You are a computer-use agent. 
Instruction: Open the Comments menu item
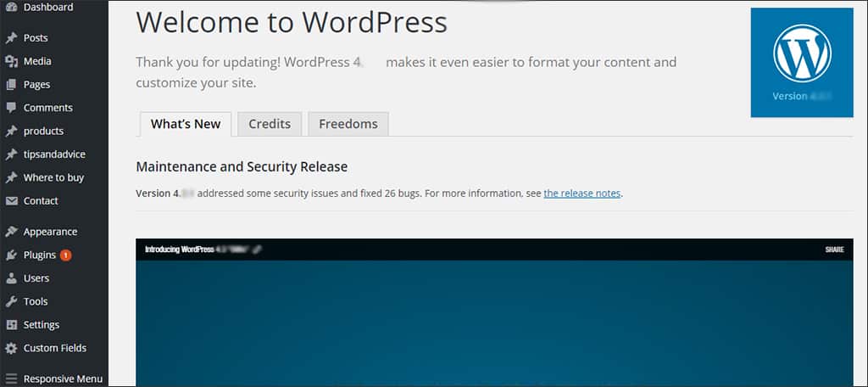coord(48,108)
